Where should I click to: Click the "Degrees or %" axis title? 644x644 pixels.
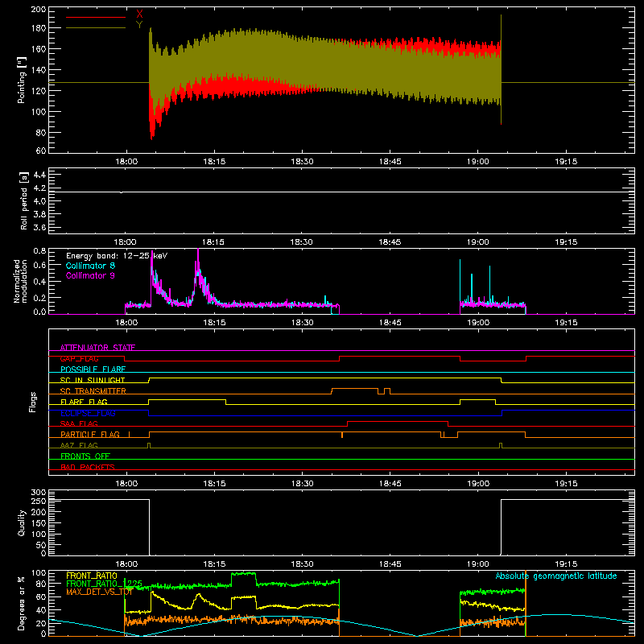pyautogui.click(x=22, y=603)
